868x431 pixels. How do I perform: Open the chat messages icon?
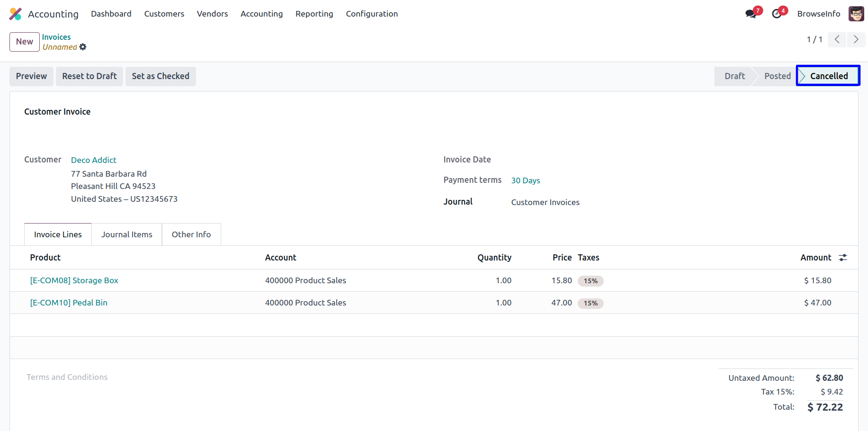[751, 14]
